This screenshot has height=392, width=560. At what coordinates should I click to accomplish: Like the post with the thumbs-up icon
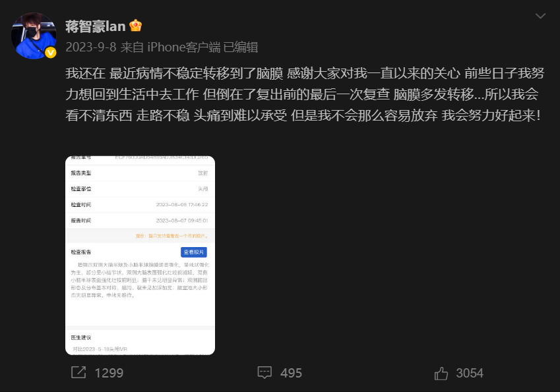pos(441,373)
